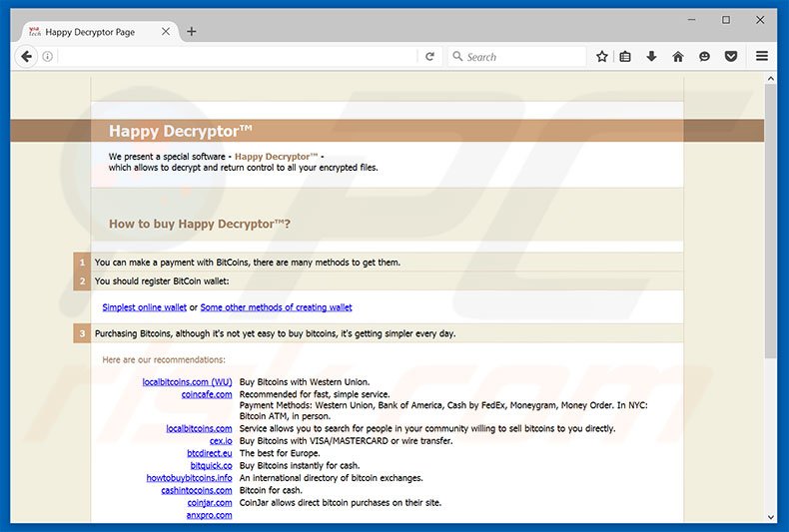Open the Simplest online wallet link
The image size is (789, 532).
(x=144, y=307)
